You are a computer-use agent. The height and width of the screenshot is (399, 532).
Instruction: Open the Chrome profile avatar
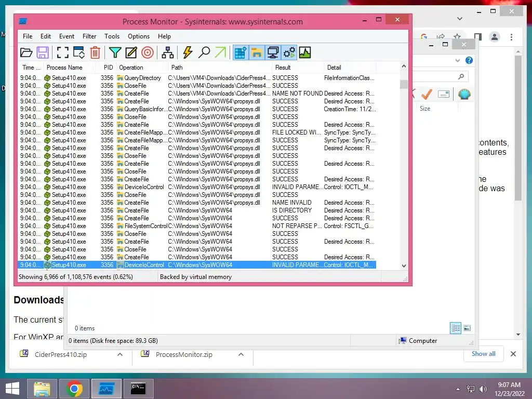tap(495, 37)
